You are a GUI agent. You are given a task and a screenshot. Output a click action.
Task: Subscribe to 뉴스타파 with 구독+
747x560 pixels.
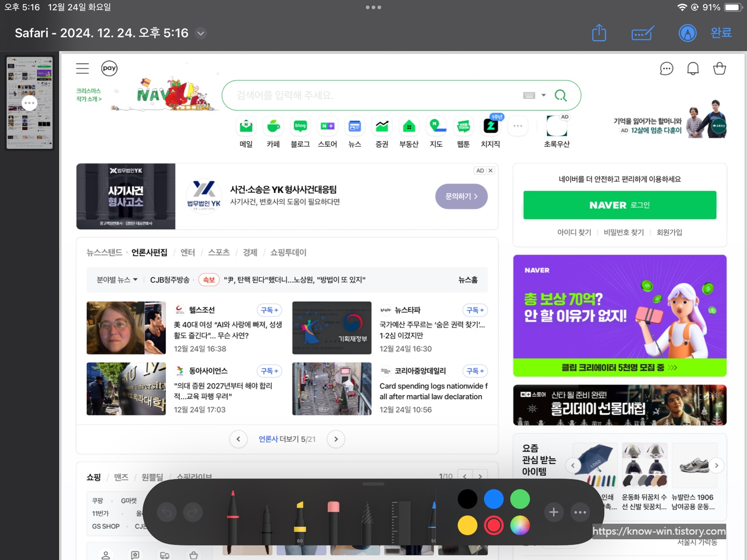tap(475, 310)
